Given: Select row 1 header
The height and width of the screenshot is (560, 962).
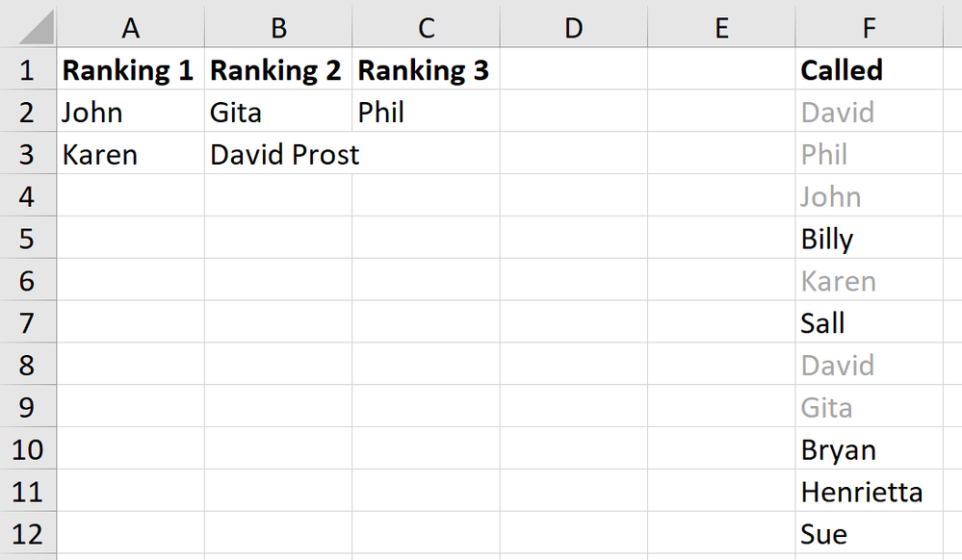Looking at the screenshot, I should click(29, 69).
